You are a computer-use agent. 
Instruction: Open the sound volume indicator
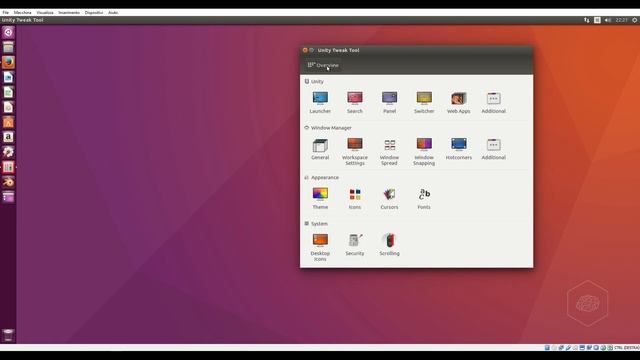click(x=608, y=20)
